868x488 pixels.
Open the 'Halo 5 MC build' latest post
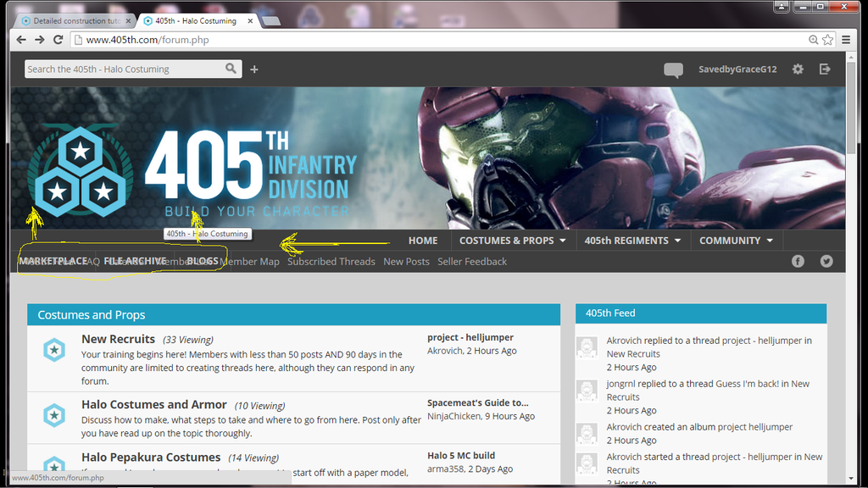click(461, 455)
